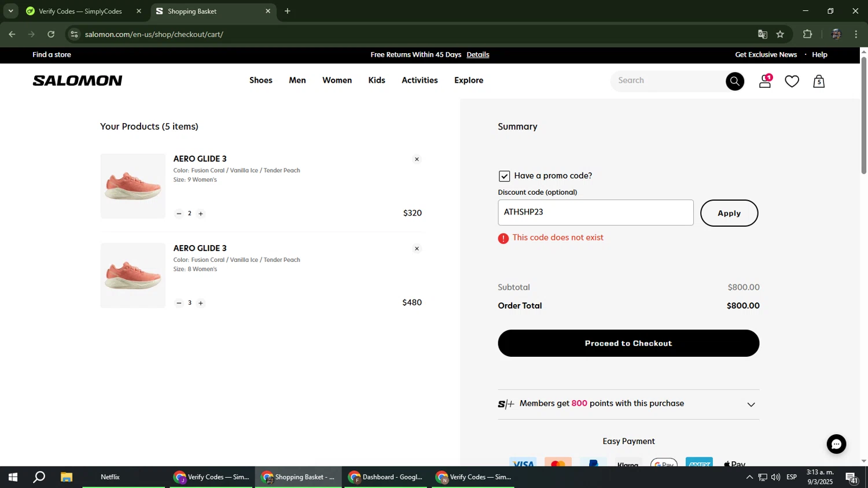The height and width of the screenshot is (488, 868).
Task: Remove the Size 8 Aero Glide 3
Action: pos(417,249)
